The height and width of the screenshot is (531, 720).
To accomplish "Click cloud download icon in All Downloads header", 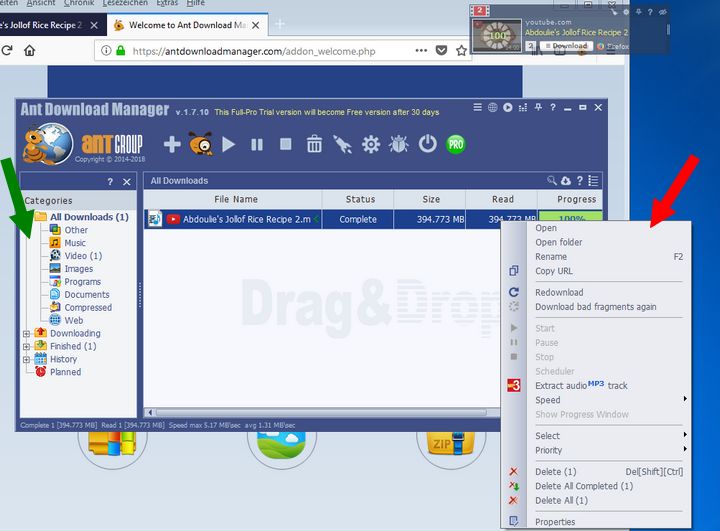I will [566, 181].
